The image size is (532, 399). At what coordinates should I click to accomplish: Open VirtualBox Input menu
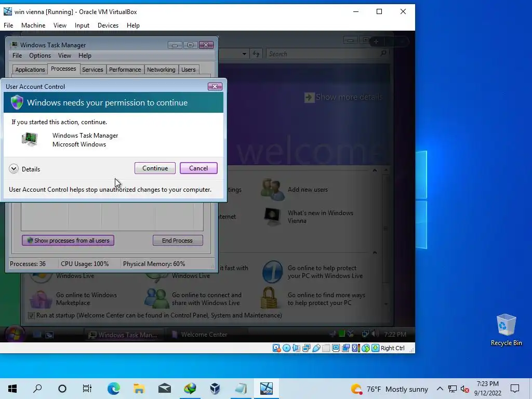(82, 25)
